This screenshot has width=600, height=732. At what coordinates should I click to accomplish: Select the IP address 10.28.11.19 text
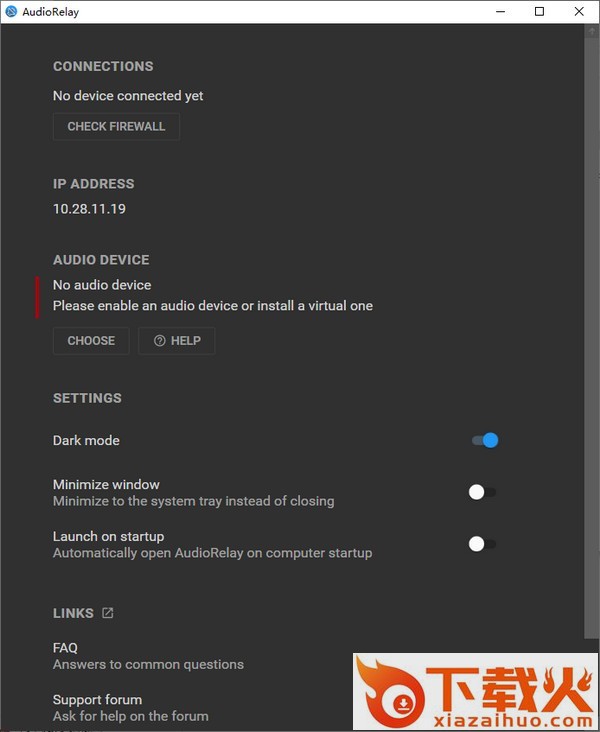[x=89, y=209]
